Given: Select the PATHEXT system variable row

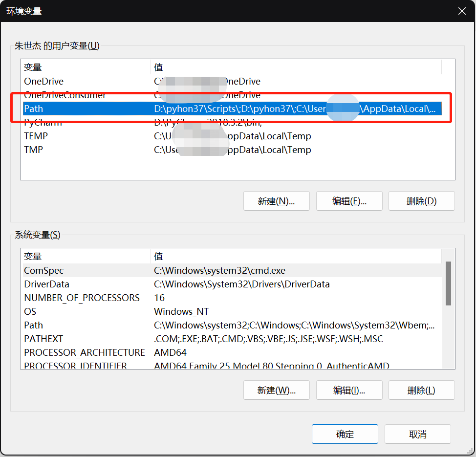Looking at the screenshot, I should point(232,339).
